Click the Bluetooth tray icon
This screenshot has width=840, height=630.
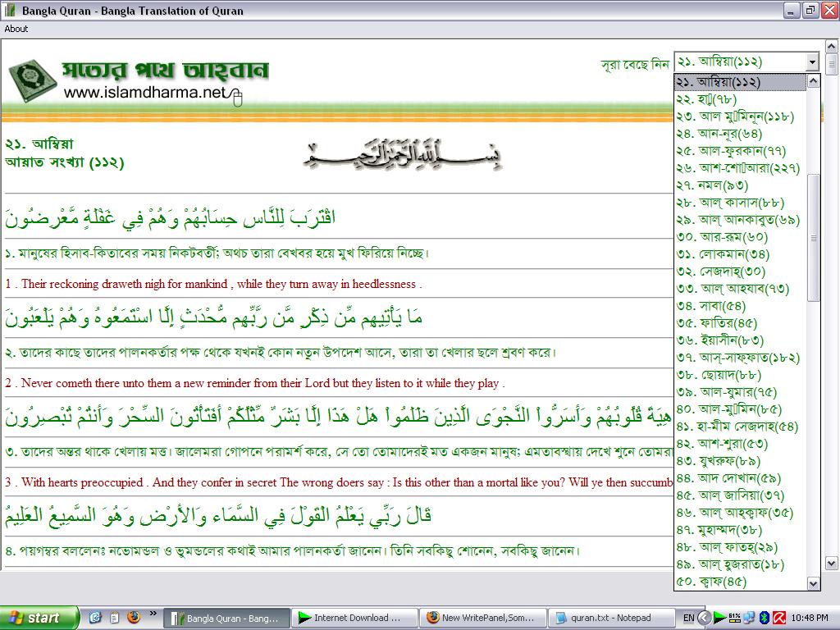coord(765,618)
